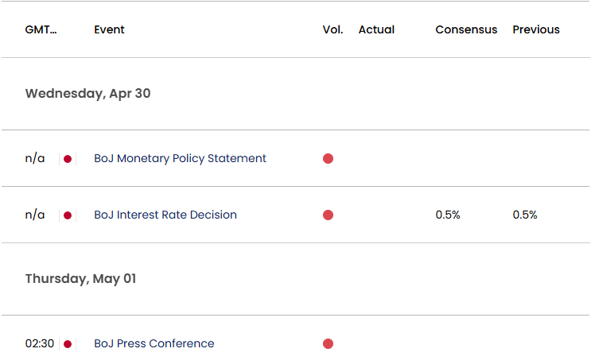This screenshot has height=364, width=591.
Task: Select the Wednesday, Apr 30 date row
Action: coord(296,94)
